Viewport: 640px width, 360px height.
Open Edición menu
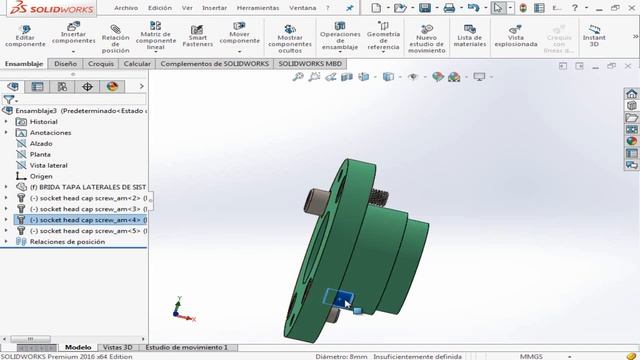160,8
